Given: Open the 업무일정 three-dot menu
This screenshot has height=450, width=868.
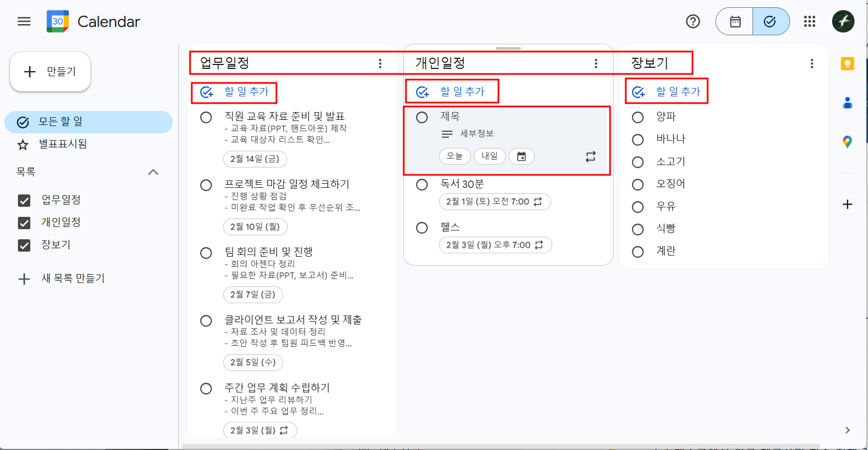Looking at the screenshot, I should (x=380, y=63).
